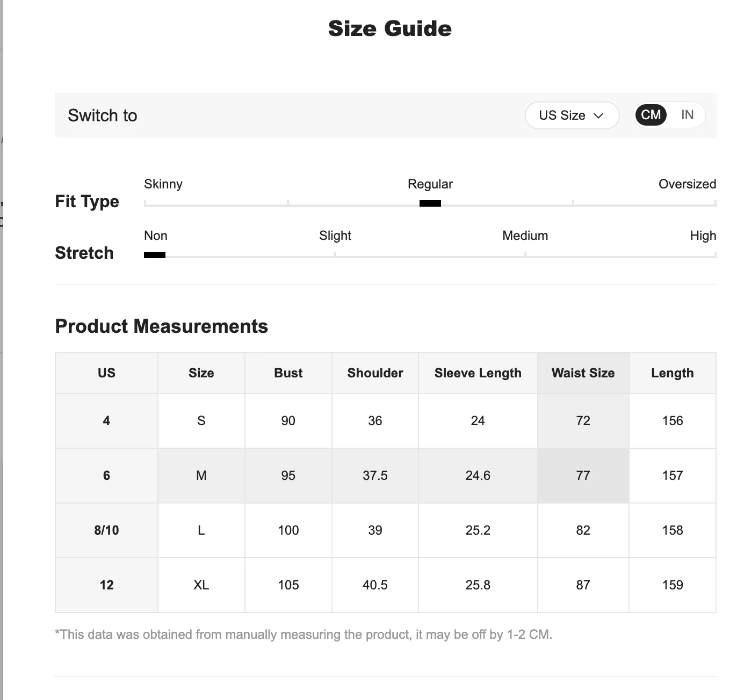Click the Oversized fit label
The image size is (737, 700).
coord(687,184)
